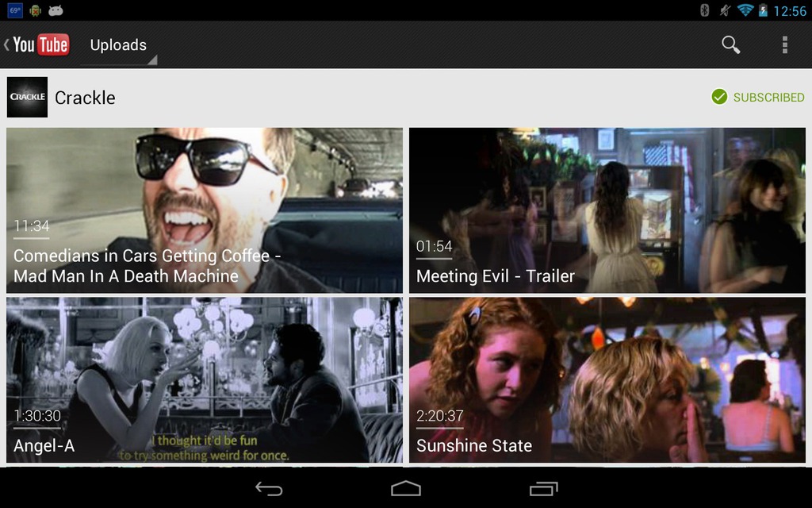Tap the battery status icon

(x=763, y=10)
